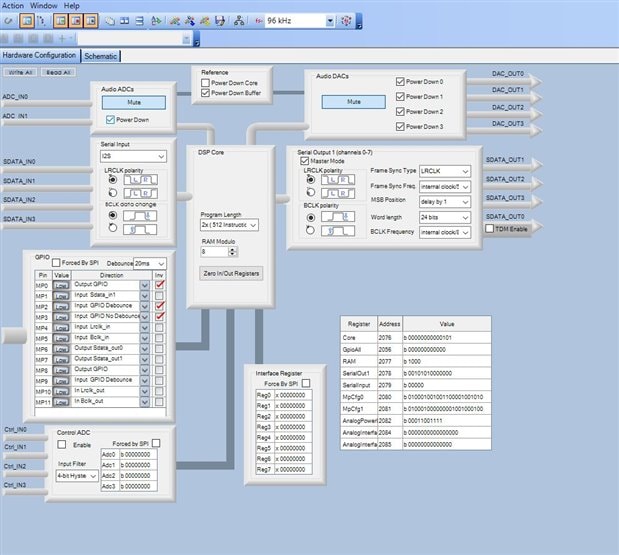This screenshot has height=555, width=619.
Task: Expand the Word length 24 bits dropdown
Action: [445, 217]
